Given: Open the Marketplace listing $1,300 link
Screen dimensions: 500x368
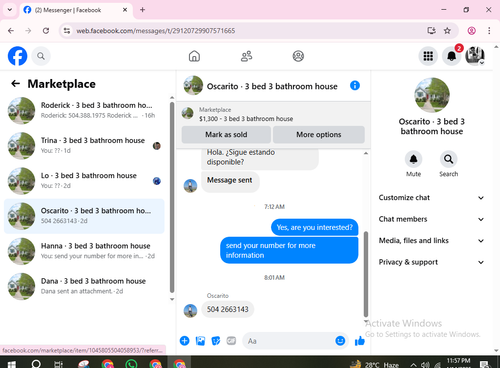Looking at the screenshot, I should point(246,119).
